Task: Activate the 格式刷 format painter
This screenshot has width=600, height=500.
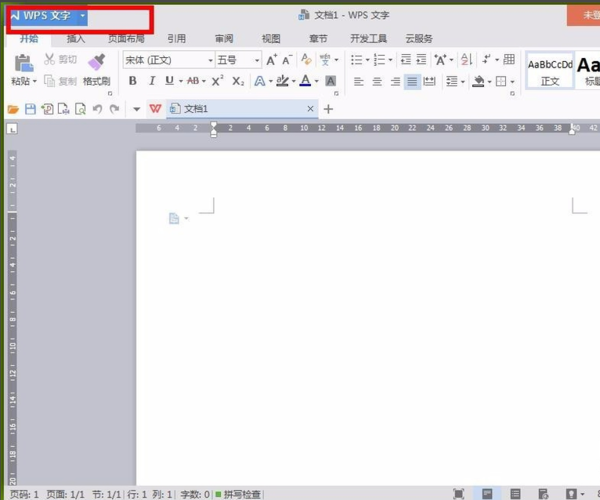Action: (96, 70)
